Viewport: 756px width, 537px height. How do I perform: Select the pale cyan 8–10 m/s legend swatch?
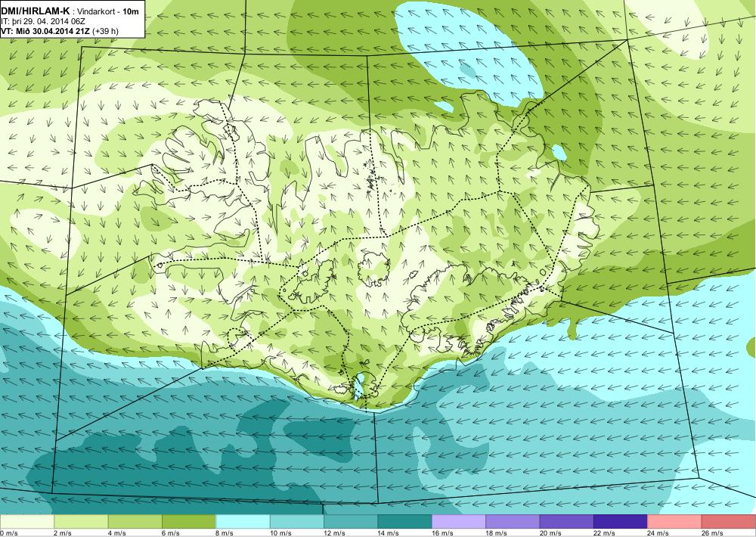click(x=243, y=522)
